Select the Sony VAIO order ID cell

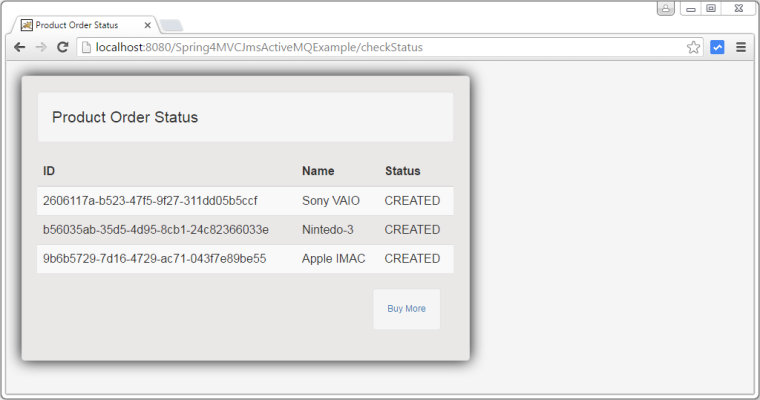(150, 201)
